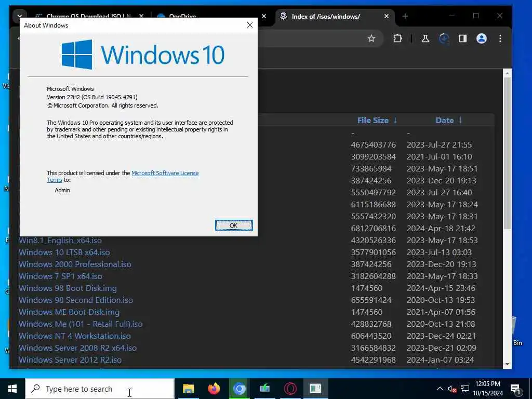Open File Explorer from taskbar
The image size is (532, 399).
[188, 389]
